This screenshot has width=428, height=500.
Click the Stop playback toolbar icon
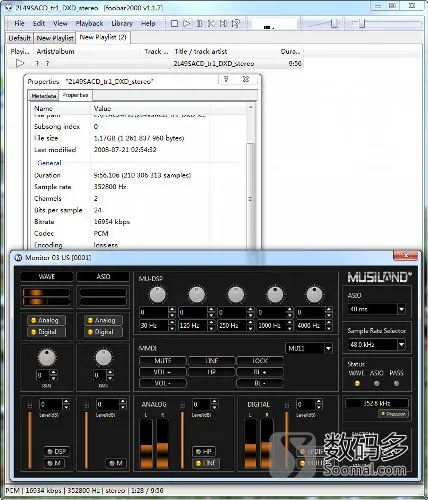(x=174, y=24)
